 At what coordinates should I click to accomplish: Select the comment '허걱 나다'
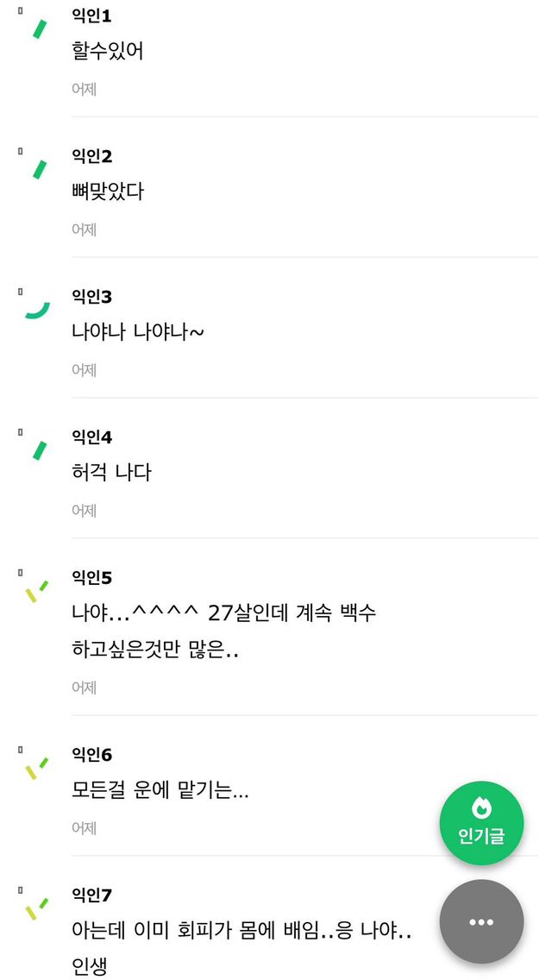tap(111, 472)
